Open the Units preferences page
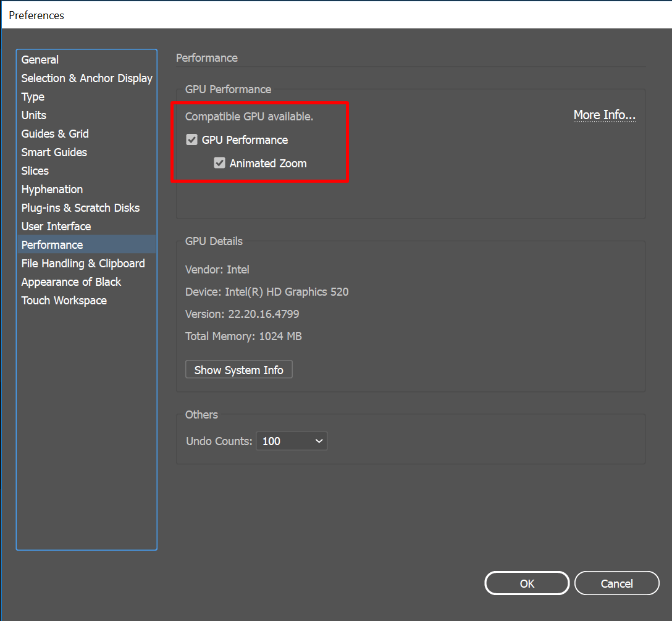Viewport: 672px width, 621px height. pos(33,115)
